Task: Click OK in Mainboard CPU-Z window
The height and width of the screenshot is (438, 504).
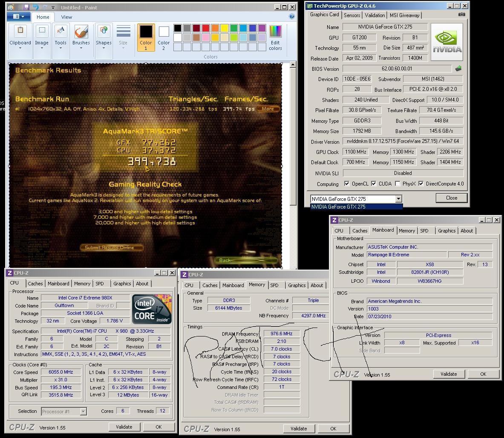Action: click(483, 374)
